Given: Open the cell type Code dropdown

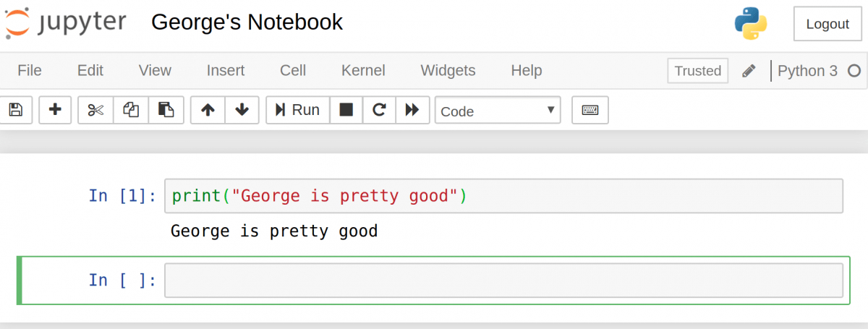Looking at the screenshot, I should point(498,111).
